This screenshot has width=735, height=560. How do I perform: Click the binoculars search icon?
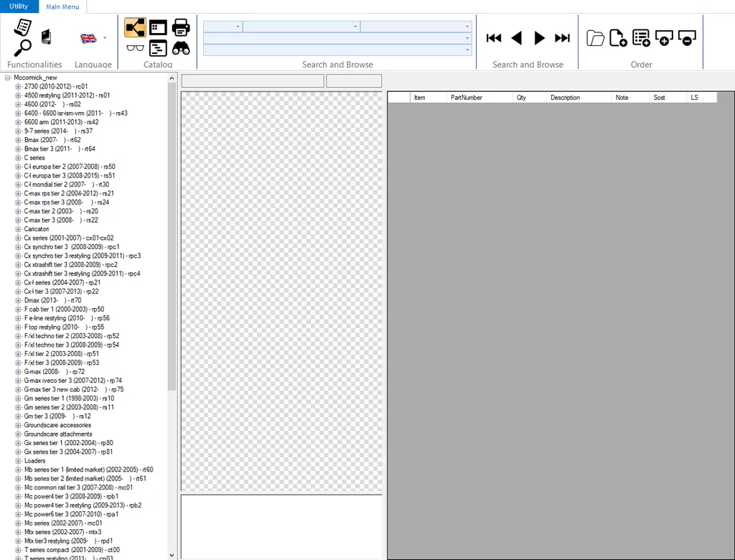[181, 48]
